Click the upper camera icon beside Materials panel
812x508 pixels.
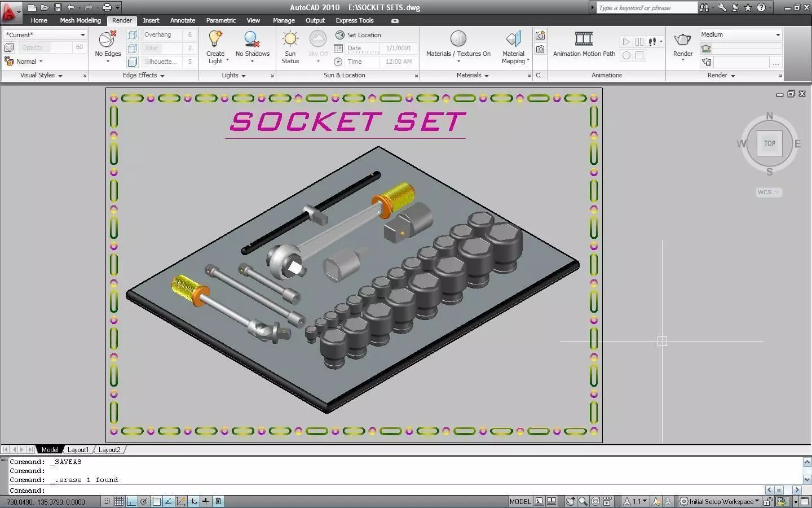pyautogui.click(x=540, y=35)
